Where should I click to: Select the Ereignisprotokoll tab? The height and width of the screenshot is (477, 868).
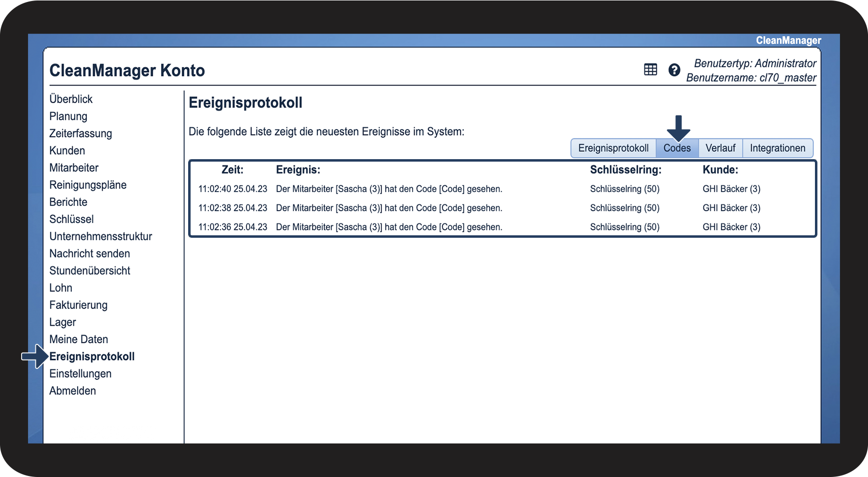point(614,148)
